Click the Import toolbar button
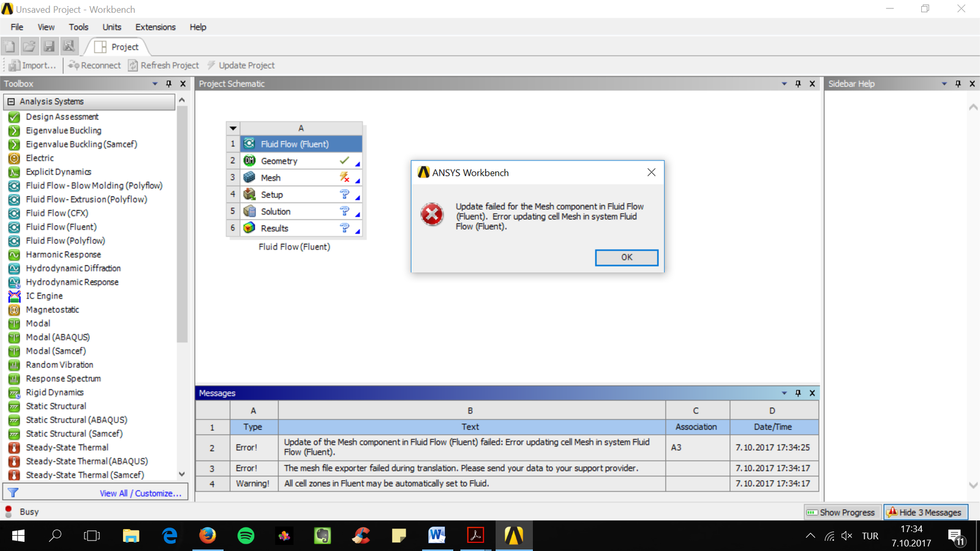Image resolution: width=980 pixels, height=551 pixels. [32, 66]
